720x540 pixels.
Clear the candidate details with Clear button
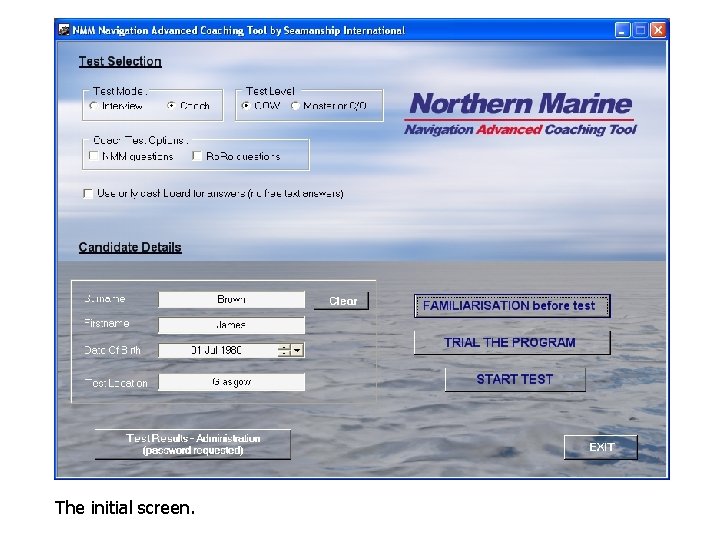(x=342, y=301)
